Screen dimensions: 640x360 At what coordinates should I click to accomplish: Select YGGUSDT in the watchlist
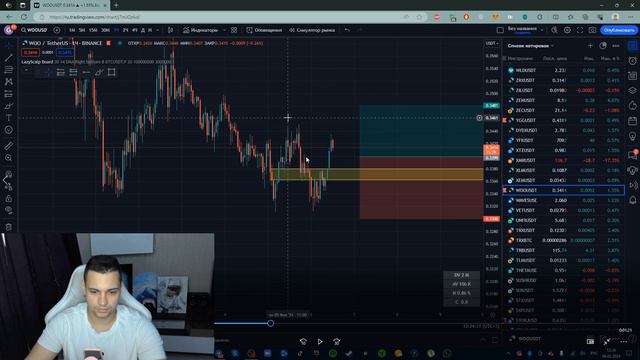563,120
